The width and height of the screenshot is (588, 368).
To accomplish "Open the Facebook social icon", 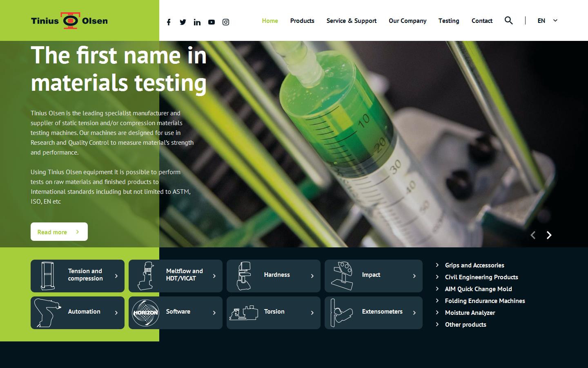I will (x=169, y=22).
